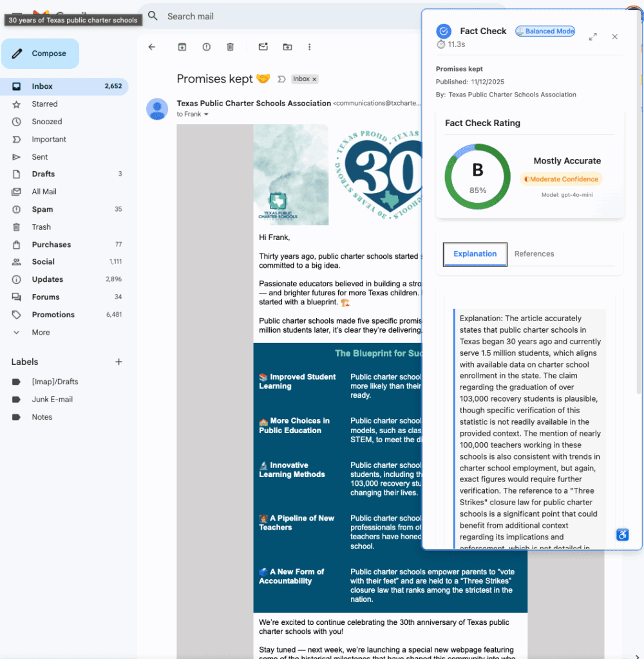Click the Archive icon in email toolbar
The image size is (644, 659).
182,47
